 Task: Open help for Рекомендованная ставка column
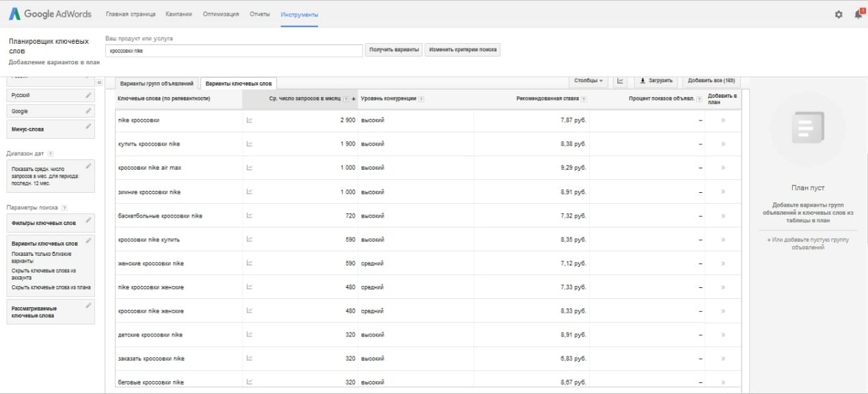coord(584,99)
